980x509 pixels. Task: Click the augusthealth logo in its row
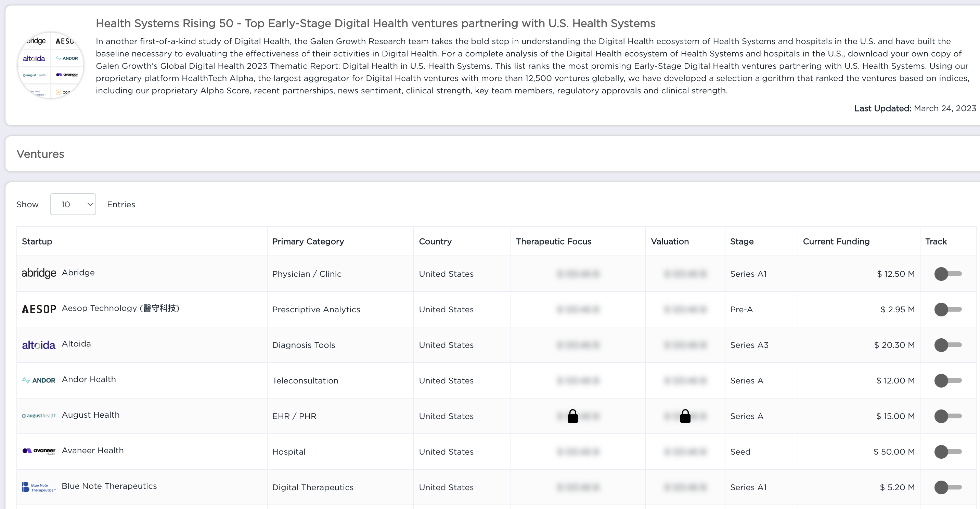[39, 415]
